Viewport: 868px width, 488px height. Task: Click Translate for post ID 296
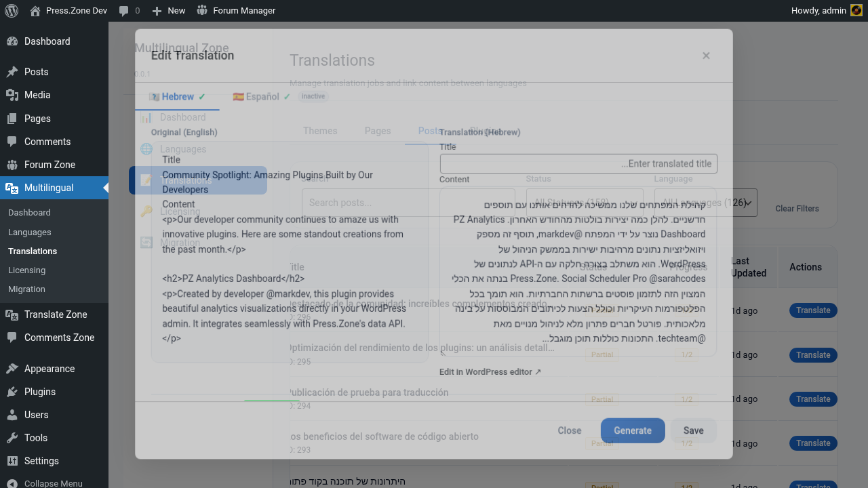point(813,310)
